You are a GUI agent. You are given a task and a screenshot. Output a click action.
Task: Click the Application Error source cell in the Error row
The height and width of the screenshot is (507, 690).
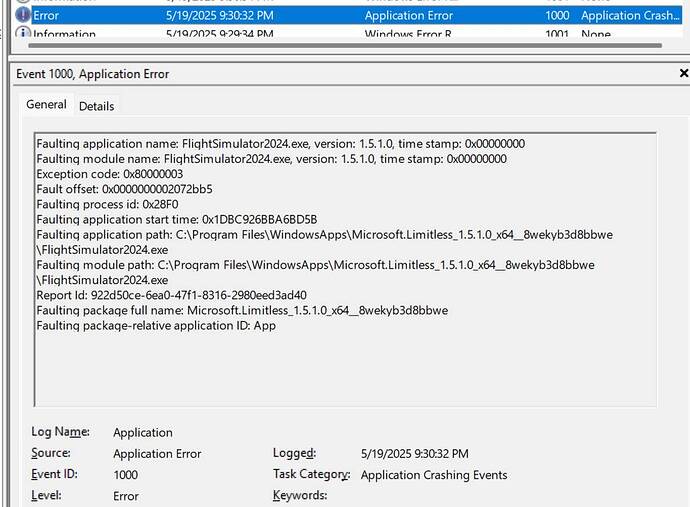point(411,15)
